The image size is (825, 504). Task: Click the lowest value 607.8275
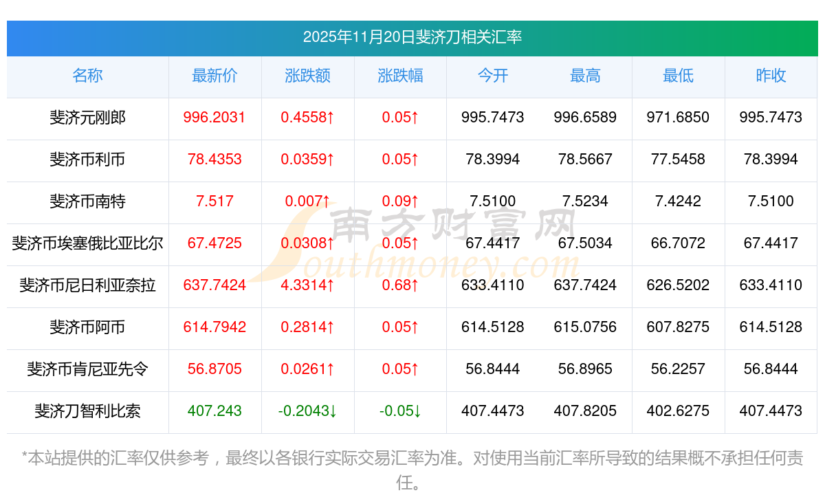pos(678,327)
